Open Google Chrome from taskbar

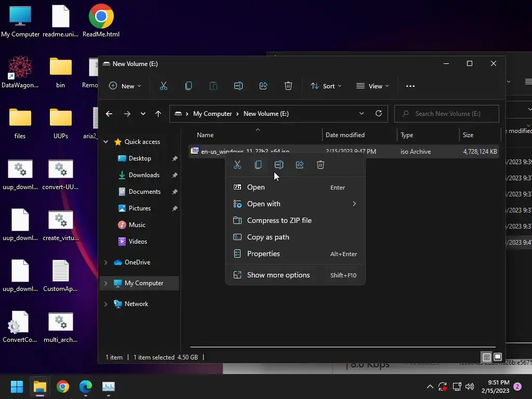[63, 387]
